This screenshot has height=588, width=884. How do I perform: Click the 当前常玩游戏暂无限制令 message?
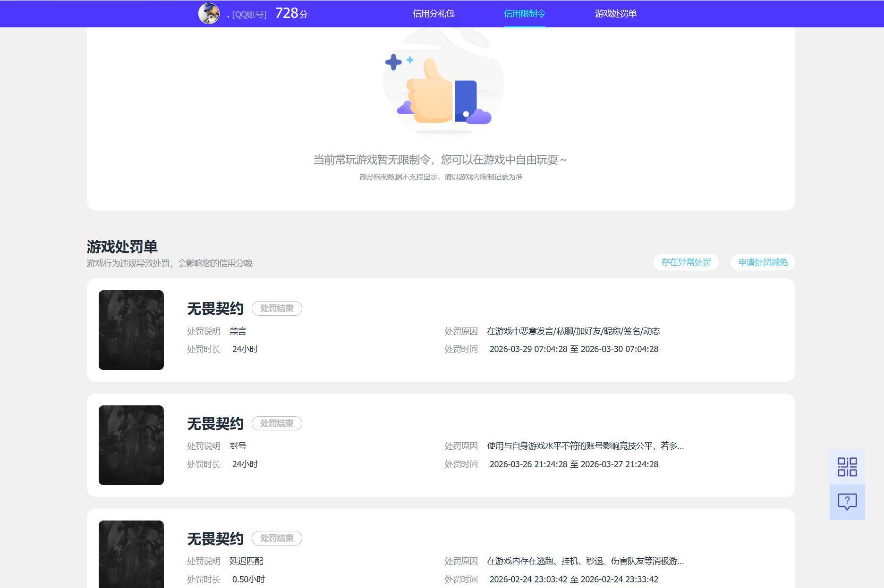coord(440,160)
